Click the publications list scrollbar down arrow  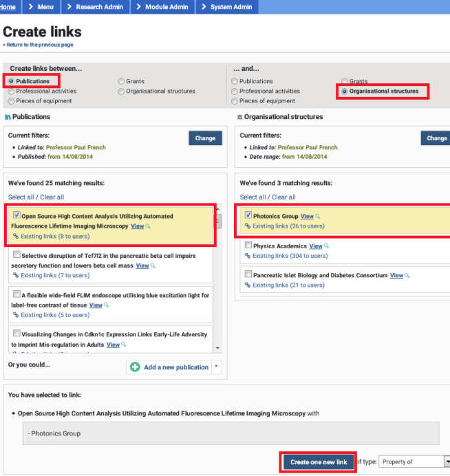coord(218,349)
